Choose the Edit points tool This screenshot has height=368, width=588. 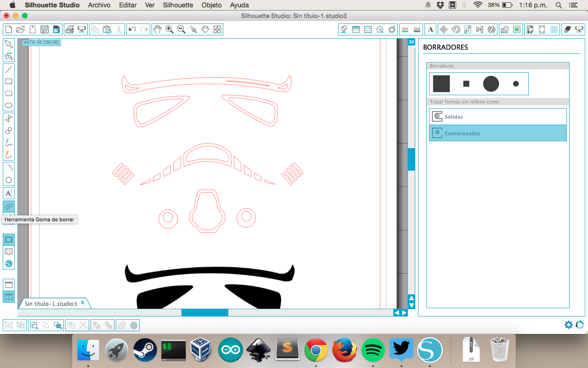click(x=8, y=56)
